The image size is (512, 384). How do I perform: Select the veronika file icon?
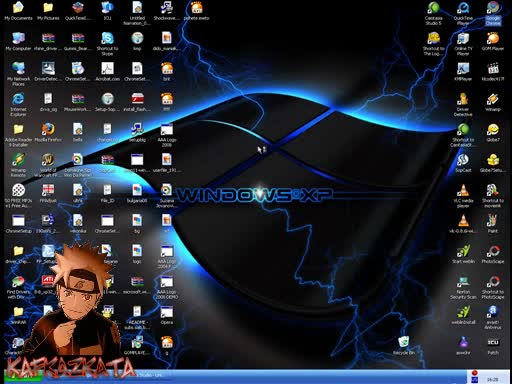[x=78, y=224]
